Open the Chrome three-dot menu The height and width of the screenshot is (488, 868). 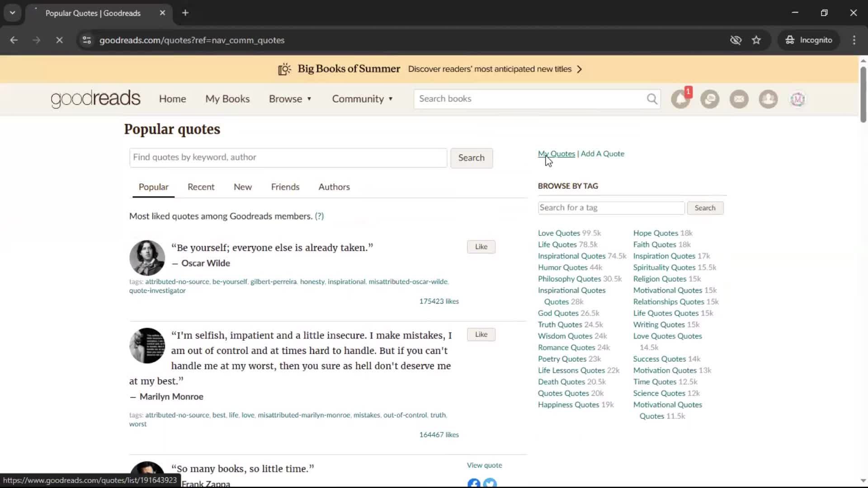click(854, 40)
